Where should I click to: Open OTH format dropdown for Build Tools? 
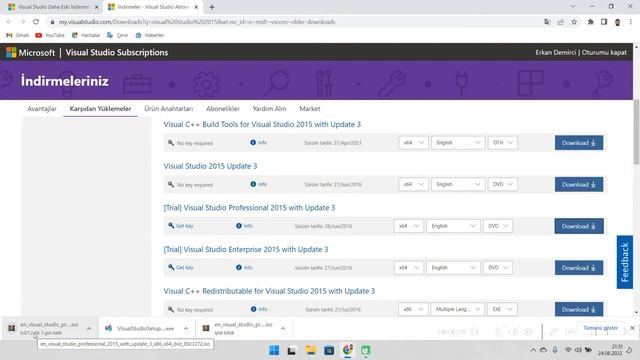503,142
